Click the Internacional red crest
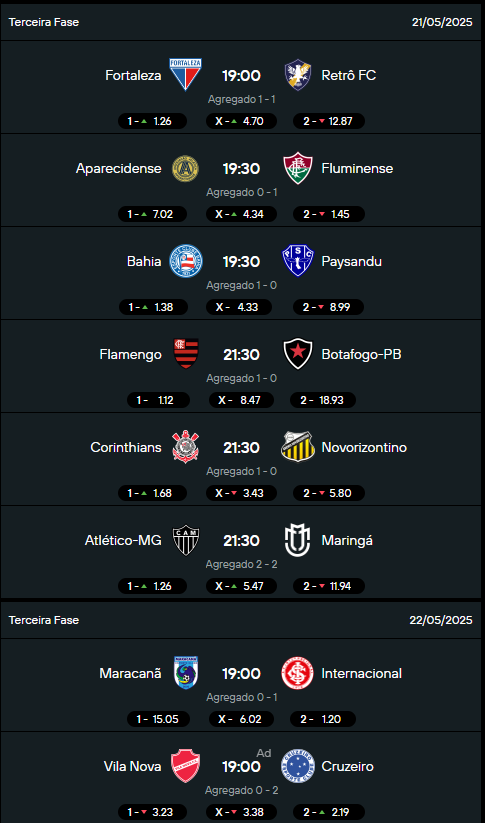The image size is (485, 823). click(298, 673)
